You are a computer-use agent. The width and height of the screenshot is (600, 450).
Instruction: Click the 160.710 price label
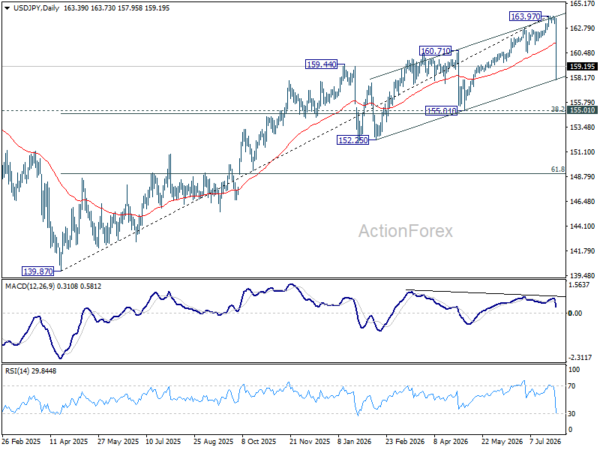435,51
